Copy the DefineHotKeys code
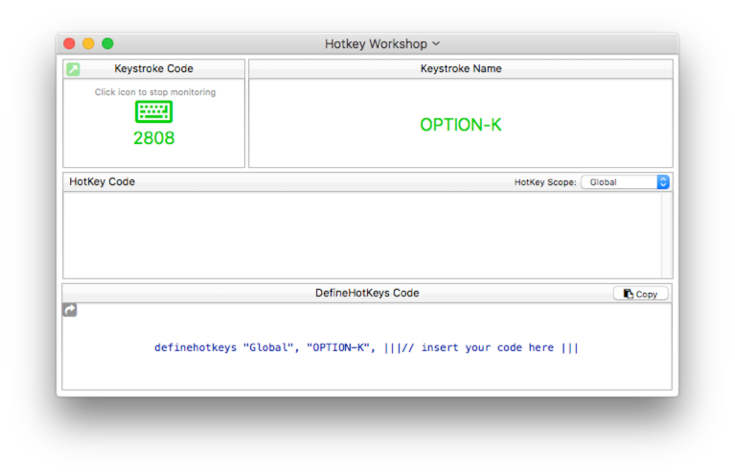 tap(640, 294)
